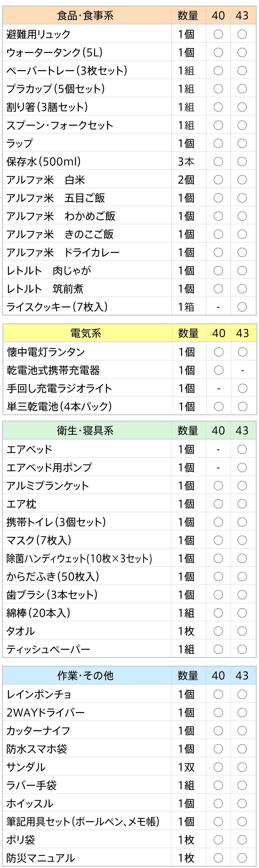Click the 43 circle for ライスクッキー(7枚入)

242,307
